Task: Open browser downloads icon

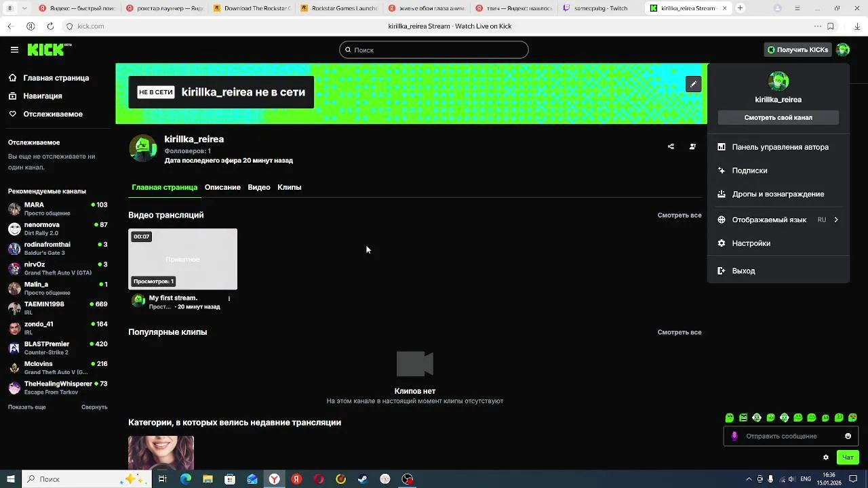Action: [857, 26]
